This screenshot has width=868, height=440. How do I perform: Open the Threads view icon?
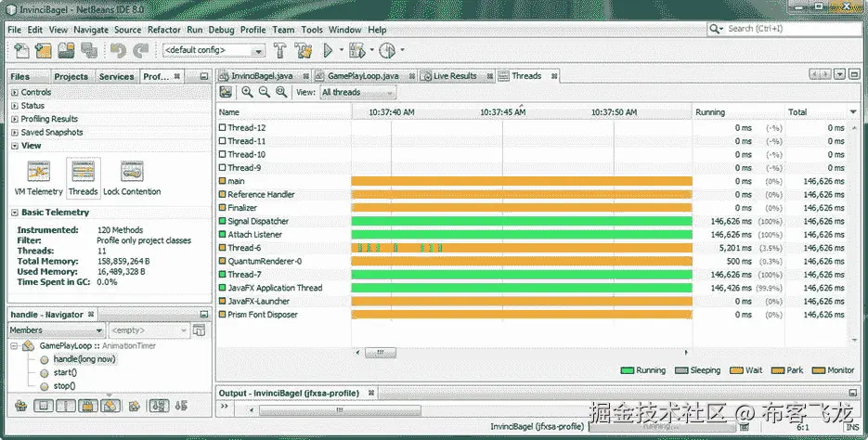point(83,178)
